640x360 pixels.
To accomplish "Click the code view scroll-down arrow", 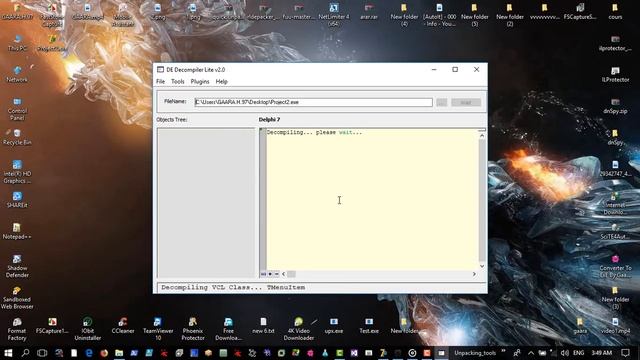I will [x=482, y=266].
